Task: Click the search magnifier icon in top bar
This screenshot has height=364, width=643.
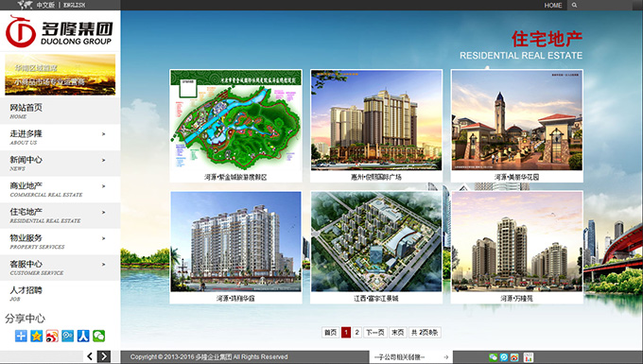Action: pyautogui.click(x=574, y=6)
